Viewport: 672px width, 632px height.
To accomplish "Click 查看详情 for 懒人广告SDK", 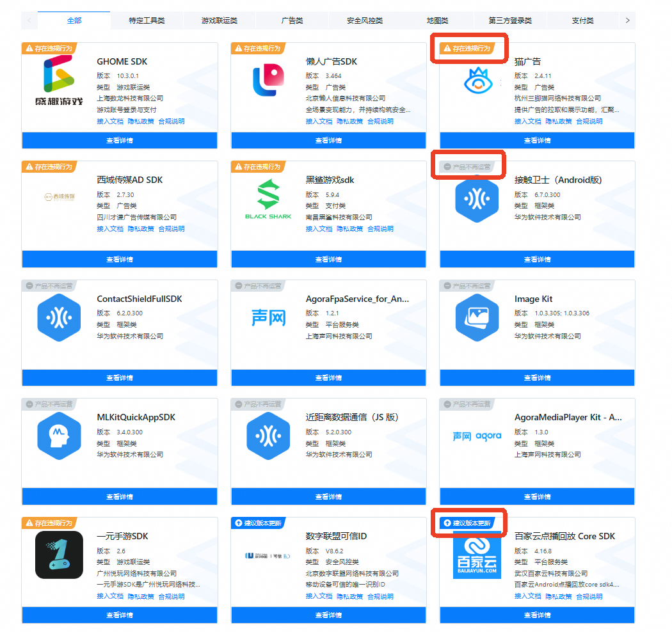I will (x=328, y=141).
